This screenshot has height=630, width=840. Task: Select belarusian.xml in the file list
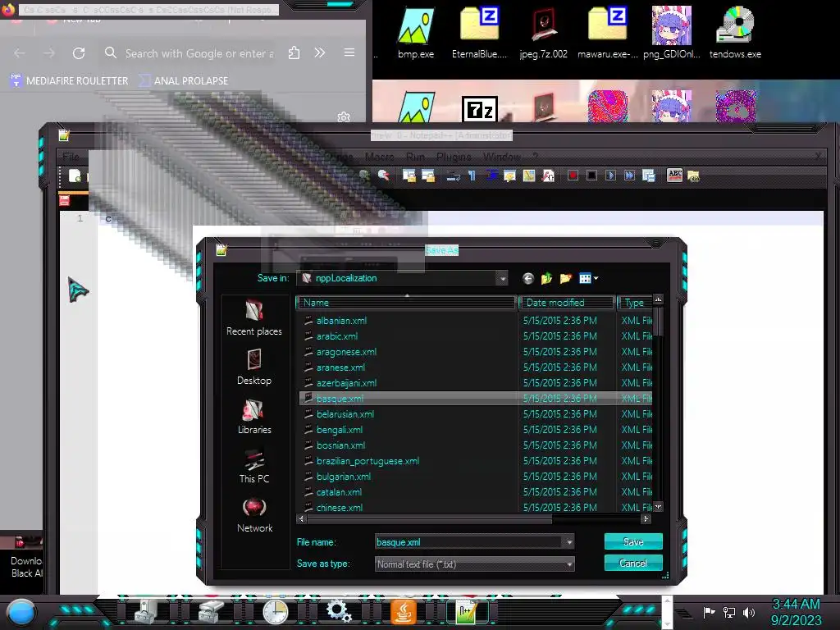[345, 414]
